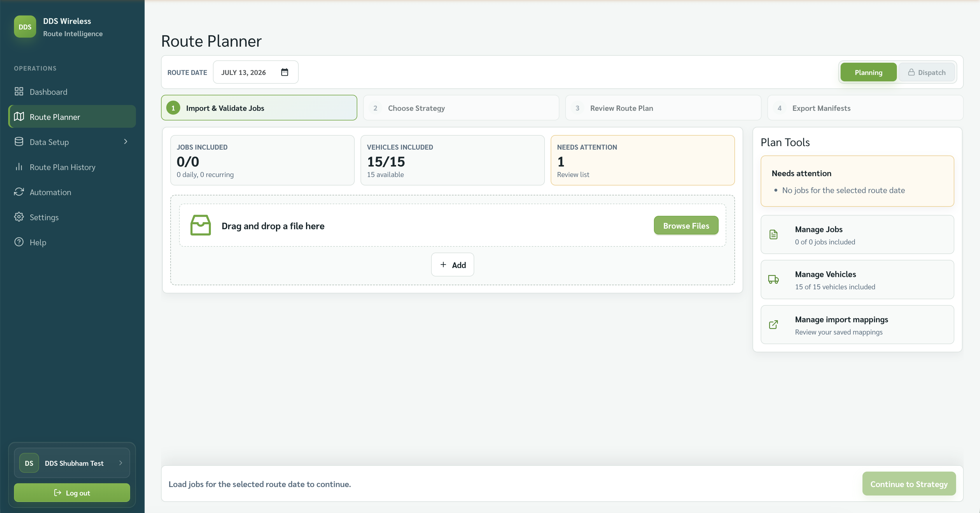This screenshot has width=980, height=513.
Task: Click the Help question mark icon
Action: [x=19, y=242]
